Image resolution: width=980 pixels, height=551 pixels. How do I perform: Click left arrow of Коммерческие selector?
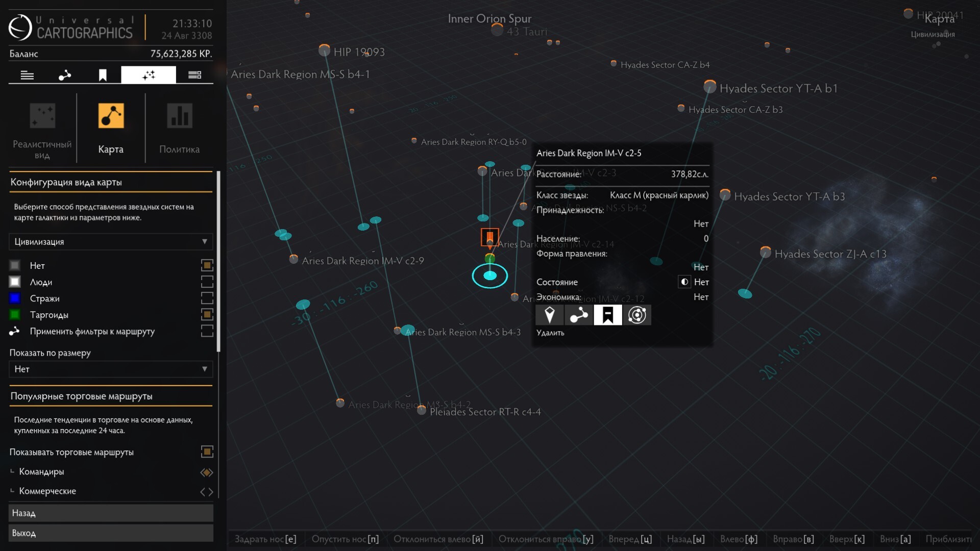click(x=203, y=492)
